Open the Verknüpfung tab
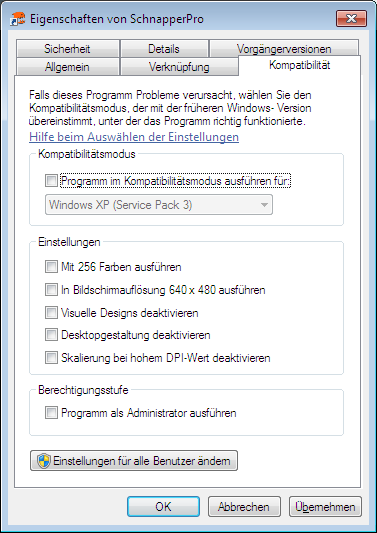The height and width of the screenshot is (533, 377). [179, 67]
